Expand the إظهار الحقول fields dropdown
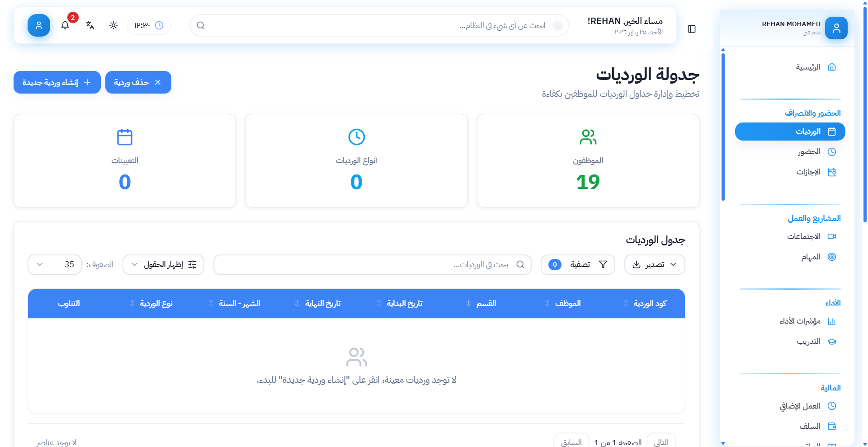Image resolution: width=868 pixels, height=447 pixels. pos(163,264)
